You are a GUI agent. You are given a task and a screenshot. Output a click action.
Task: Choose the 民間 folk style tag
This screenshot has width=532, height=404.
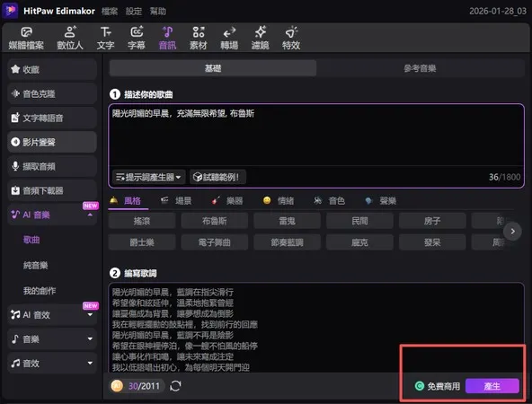[359, 221]
